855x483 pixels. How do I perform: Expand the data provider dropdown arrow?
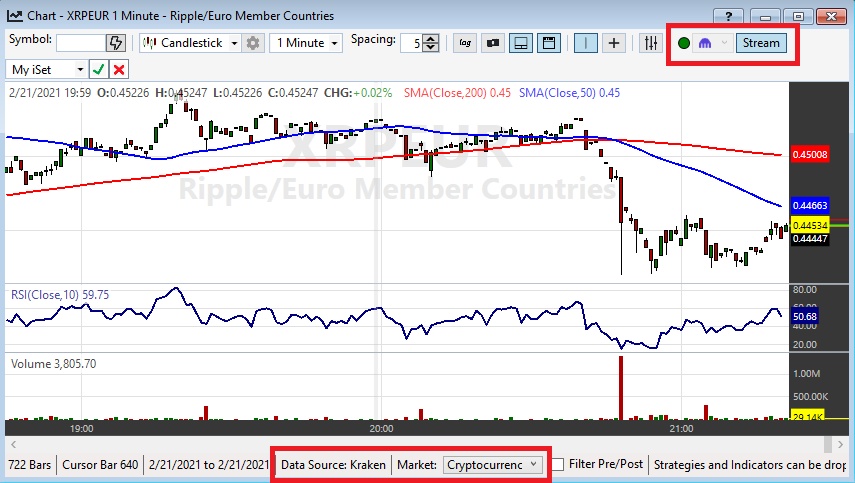point(724,43)
